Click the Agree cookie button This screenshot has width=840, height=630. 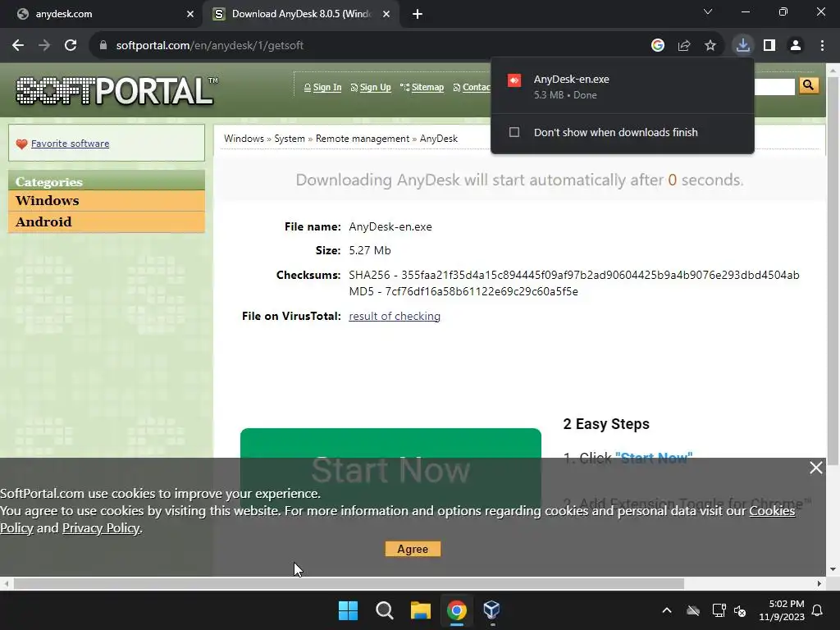tap(413, 549)
